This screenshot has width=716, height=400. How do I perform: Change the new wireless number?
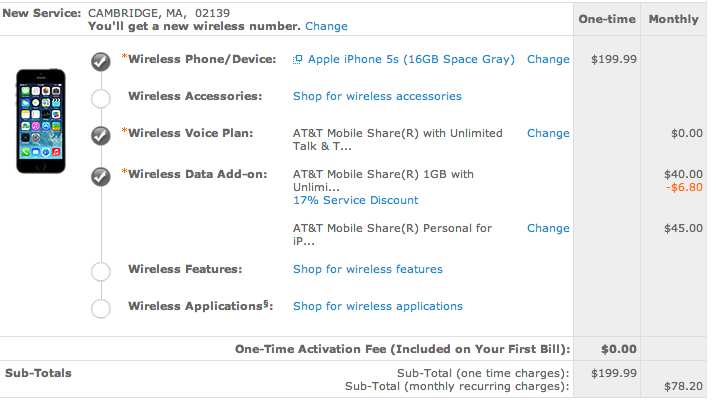click(326, 26)
